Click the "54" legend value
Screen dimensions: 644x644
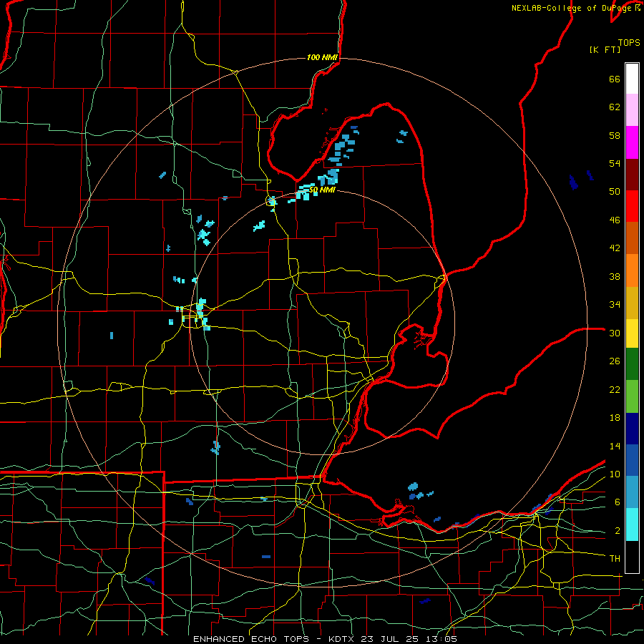615,163
